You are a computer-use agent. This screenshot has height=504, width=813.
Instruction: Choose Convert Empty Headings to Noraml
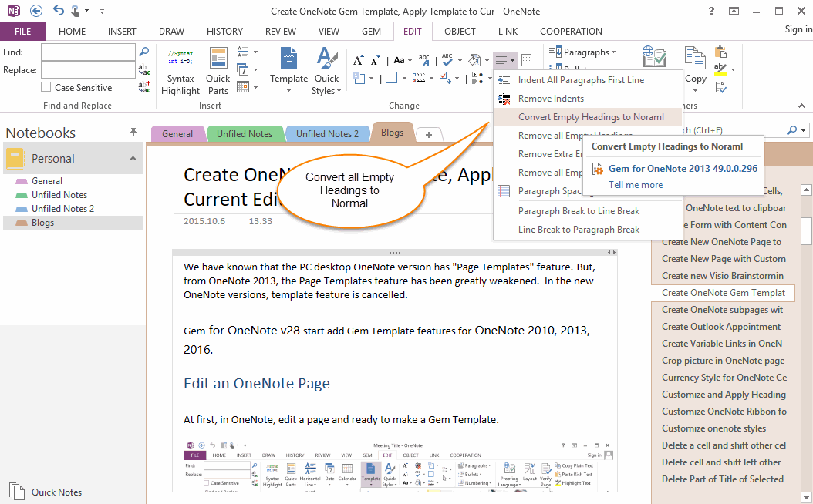point(587,117)
